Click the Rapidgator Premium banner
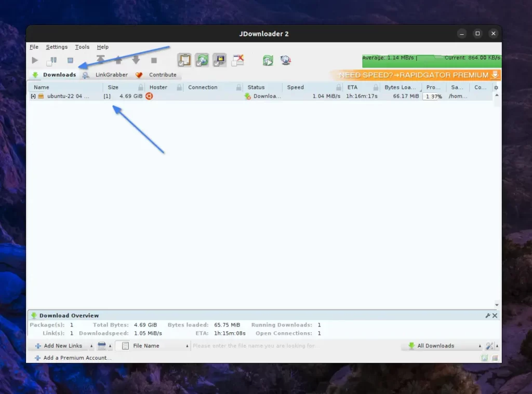Image resolution: width=532 pixels, height=394 pixels. tap(416, 75)
